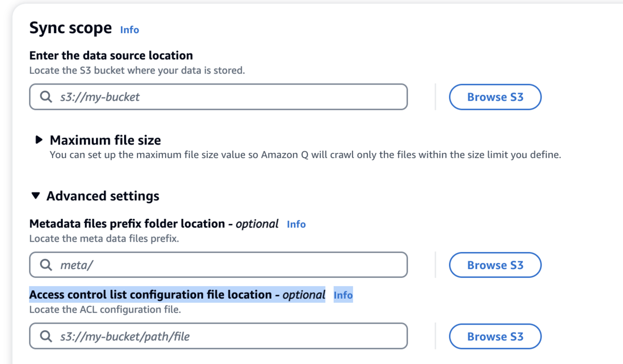
Task: Open Info link for Access control list
Action: (x=343, y=295)
